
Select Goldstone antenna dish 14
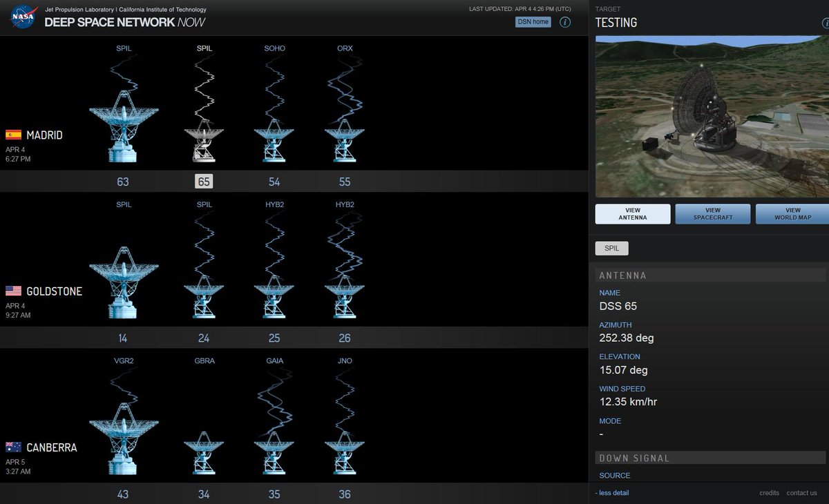[x=124, y=282]
